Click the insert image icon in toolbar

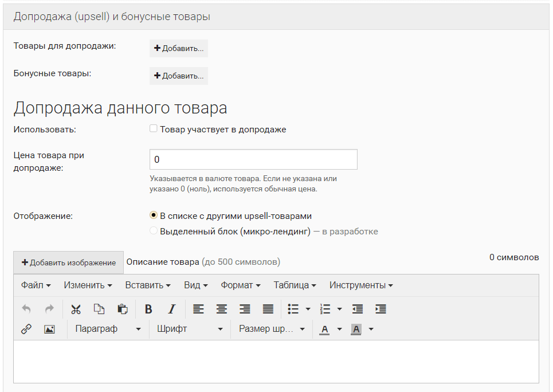[x=49, y=329]
